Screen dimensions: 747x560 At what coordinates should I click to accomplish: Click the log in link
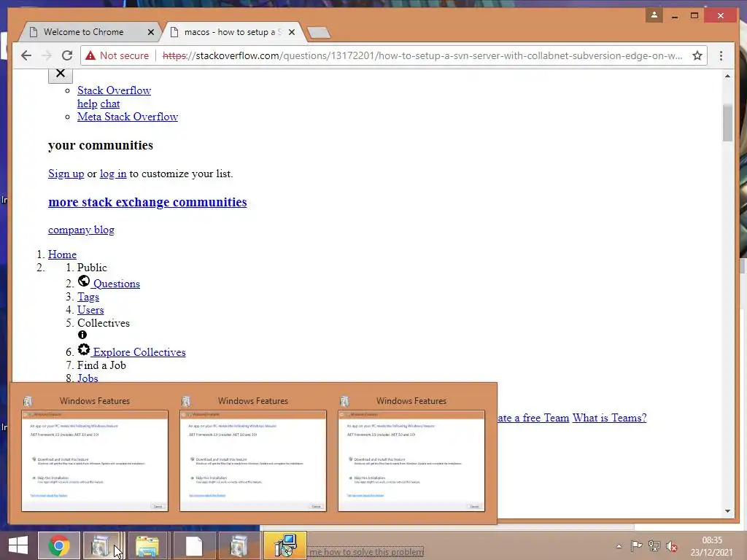[113, 174]
